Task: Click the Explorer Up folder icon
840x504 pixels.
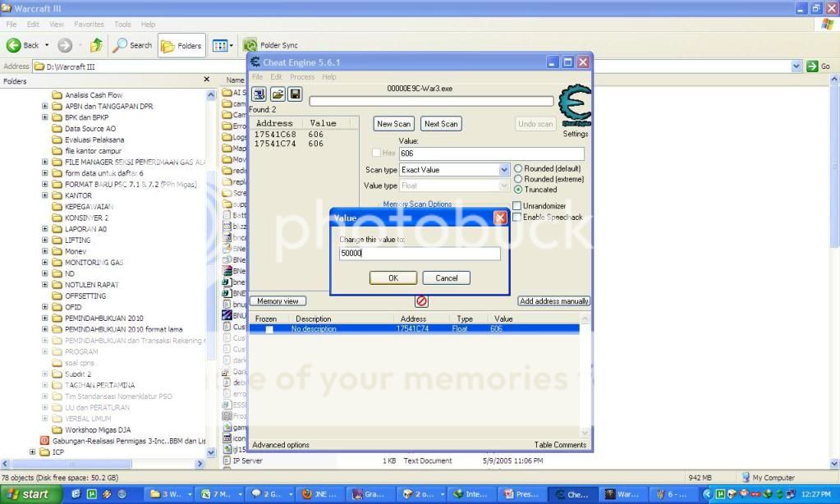Action: click(97, 45)
